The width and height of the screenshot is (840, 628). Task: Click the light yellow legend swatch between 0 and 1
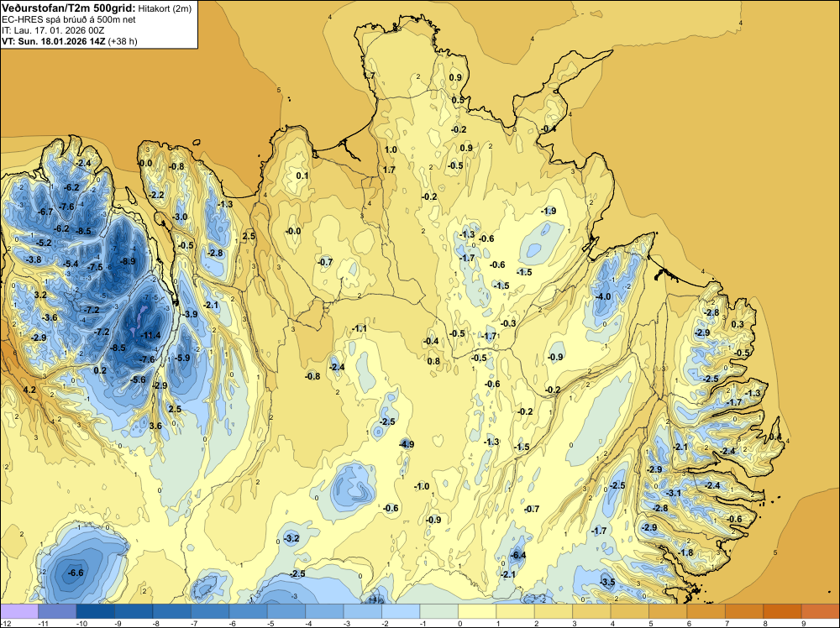tap(477, 611)
